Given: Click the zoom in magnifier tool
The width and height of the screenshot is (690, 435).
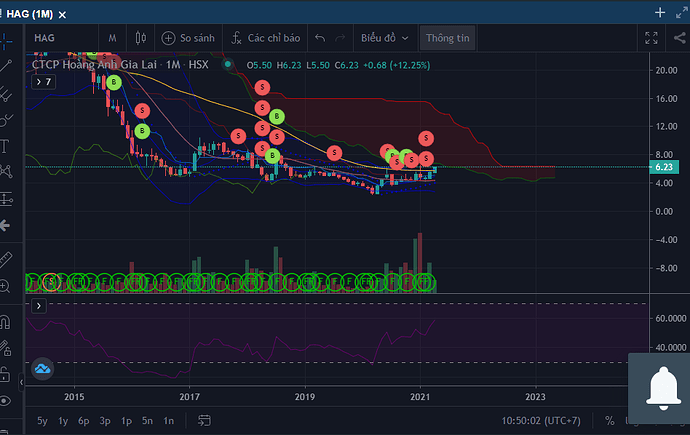Looking at the screenshot, I should tap(6, 286).
